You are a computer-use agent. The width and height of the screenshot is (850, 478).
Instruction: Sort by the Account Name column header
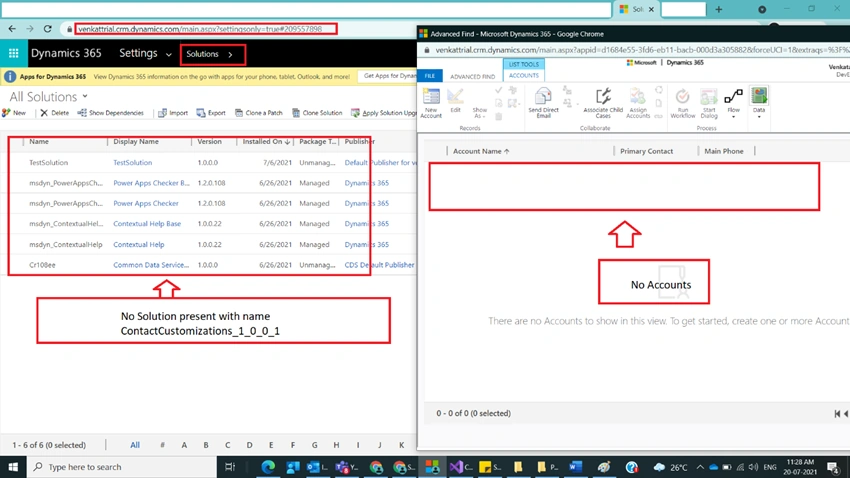(x=481, y=151)
